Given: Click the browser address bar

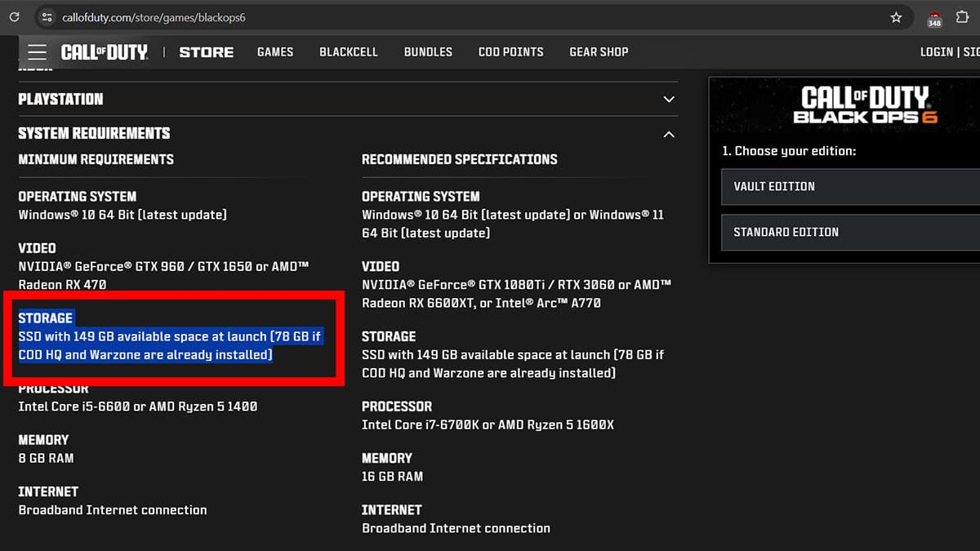Looking at the screenshot, I should coord(327,16).
